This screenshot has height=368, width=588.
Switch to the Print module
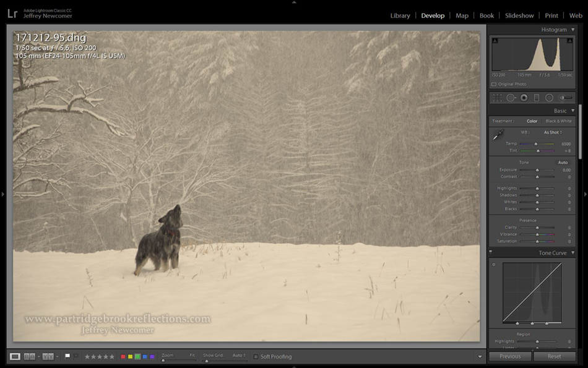coord(551,15)
